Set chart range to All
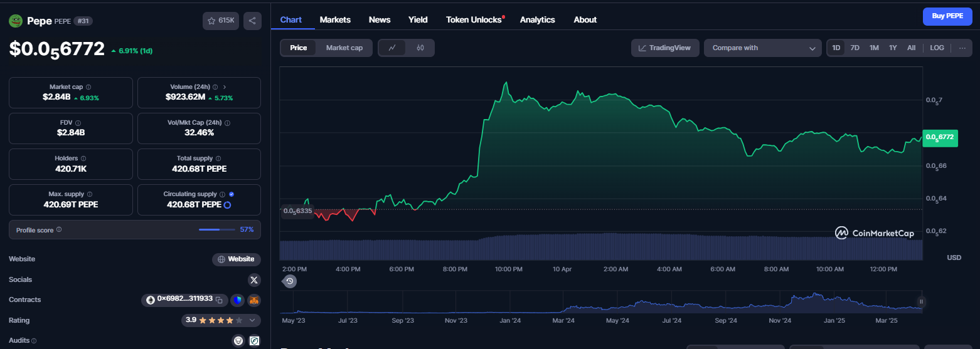This screenshot has height=349, width=980. point(911,48)
